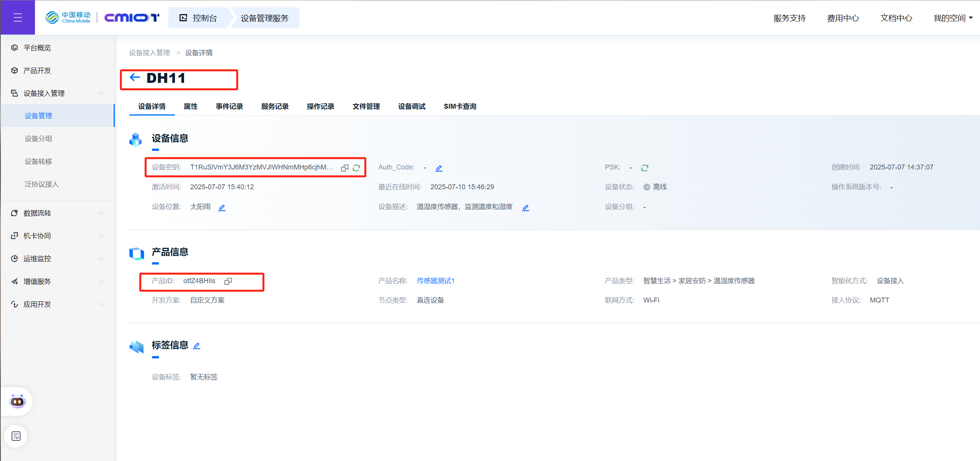
Task: Click the 应用开发 sidebar icon
Action: pyautogui.click(x=14, y=304)
